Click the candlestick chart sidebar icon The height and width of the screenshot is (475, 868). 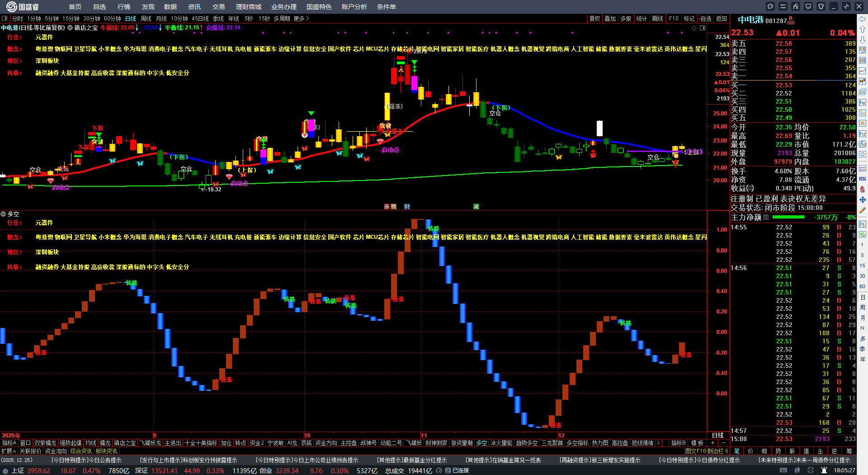click(863, 81)
